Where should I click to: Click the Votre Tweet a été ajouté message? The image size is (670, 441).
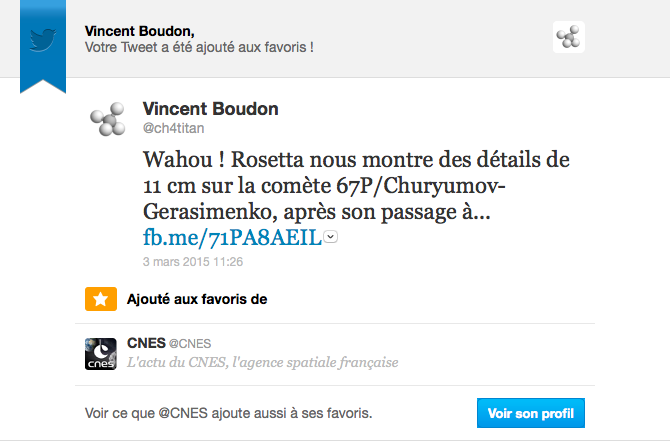[x=200, y=47]
